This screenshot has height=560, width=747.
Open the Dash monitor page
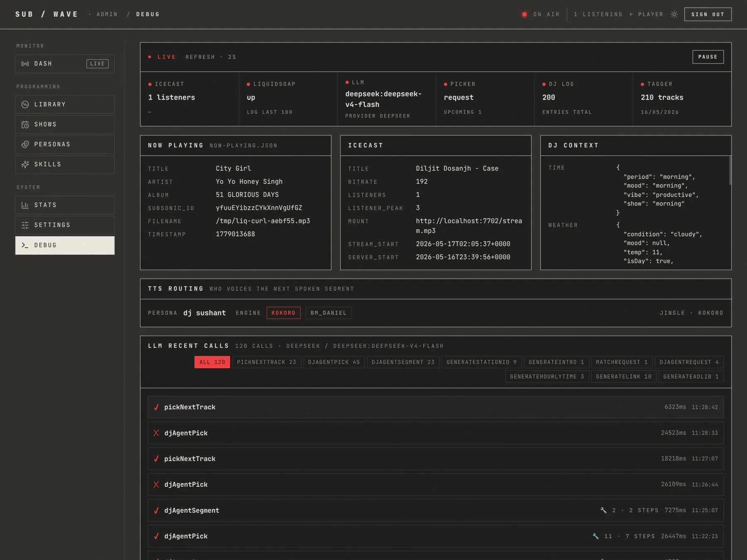(65, 64)
